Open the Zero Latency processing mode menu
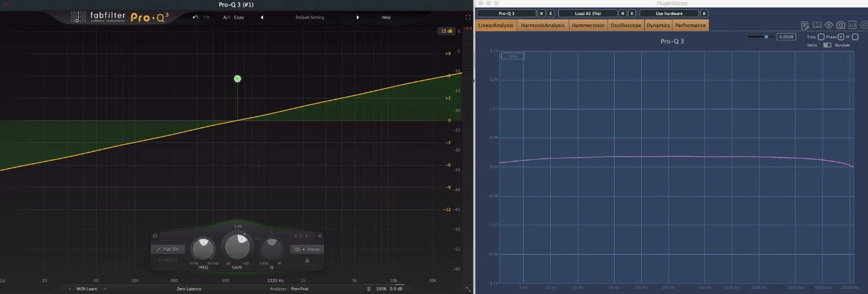868x294 pixels. (189, 289)
